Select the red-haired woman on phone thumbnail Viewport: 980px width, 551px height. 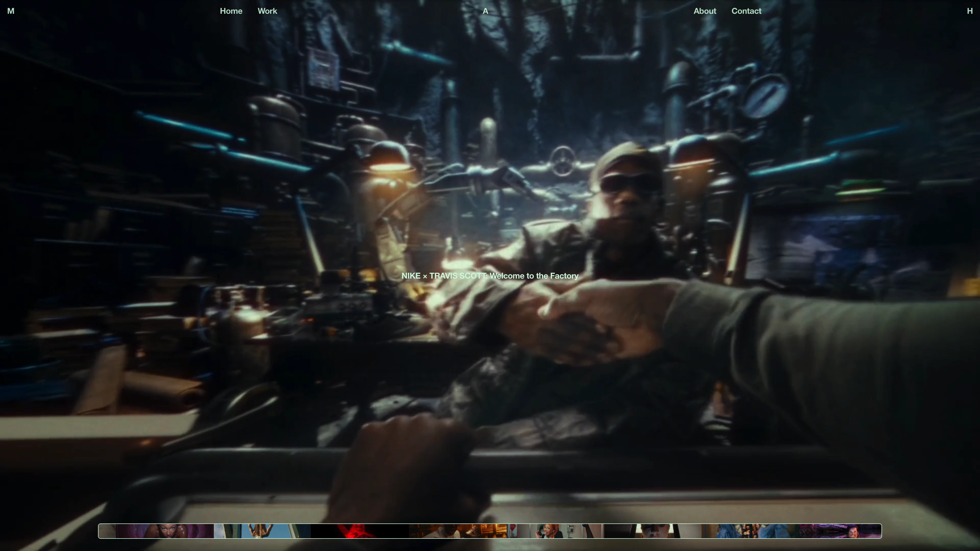click(555, 531)
